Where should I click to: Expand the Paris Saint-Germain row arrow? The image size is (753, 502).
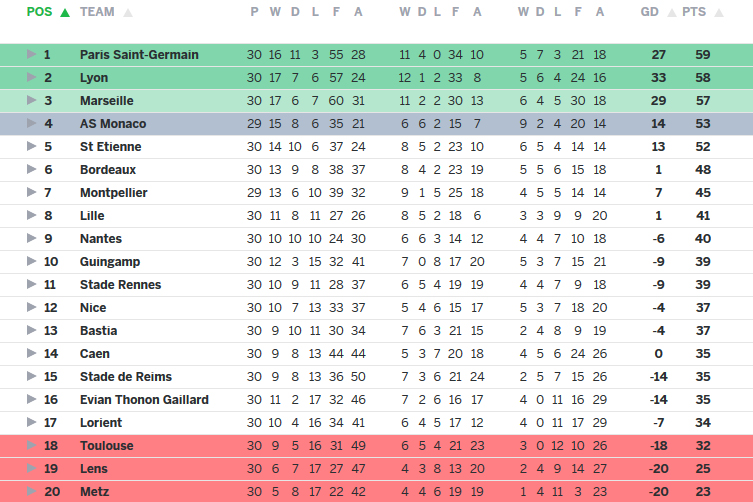(x=31, y=55)
